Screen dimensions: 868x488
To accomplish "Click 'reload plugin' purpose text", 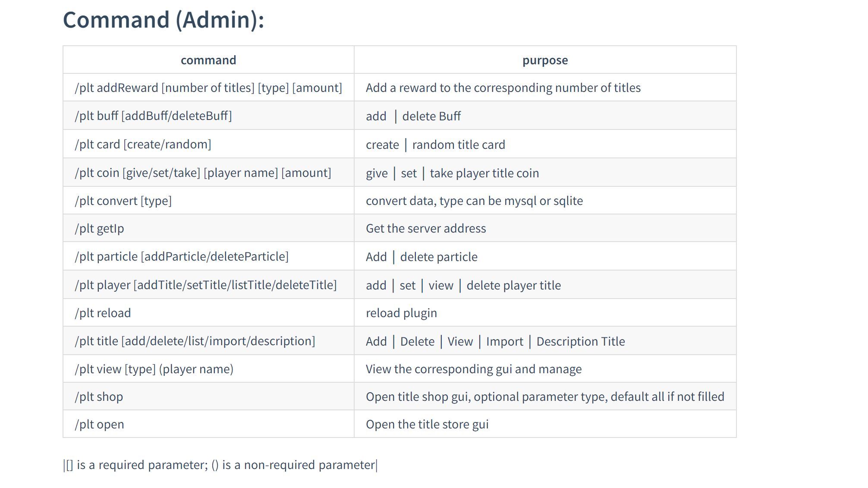I will click(x=401, y=313).
